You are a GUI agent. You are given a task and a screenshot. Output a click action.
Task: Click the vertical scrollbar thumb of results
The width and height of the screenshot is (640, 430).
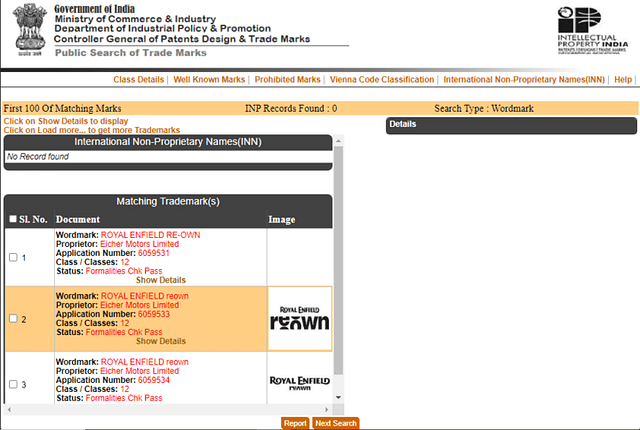pos(338,260)
